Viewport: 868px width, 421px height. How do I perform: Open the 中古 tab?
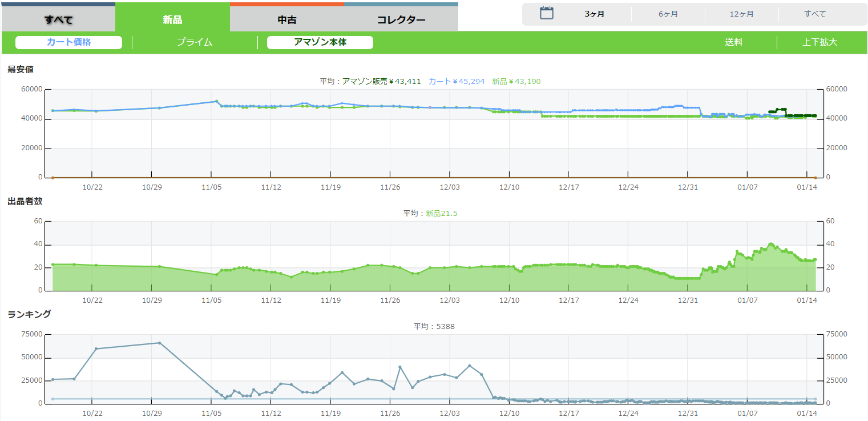pyautogui.click(x=287, y=19)
